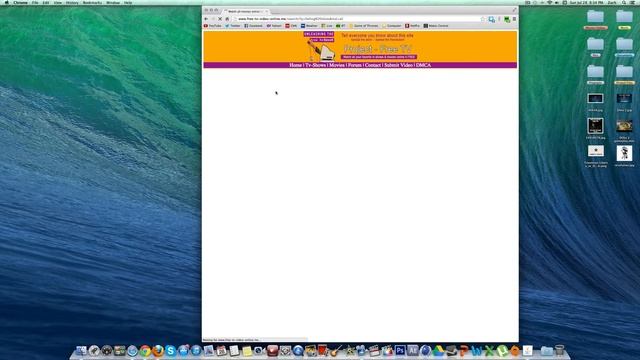The image size is (640, 360).
Task: Open the YouTube bookmark
Action: [213, 26]
